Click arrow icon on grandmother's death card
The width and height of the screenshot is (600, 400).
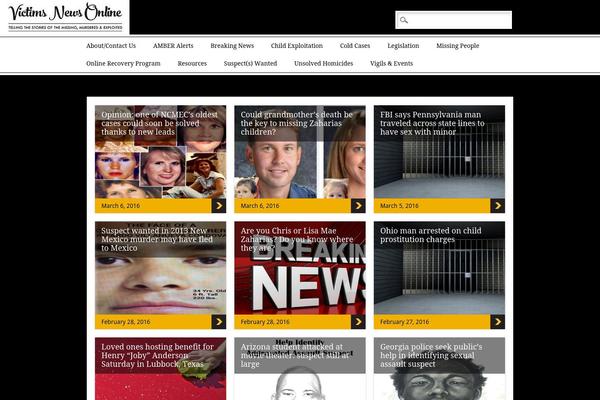(x=358, y=206)
